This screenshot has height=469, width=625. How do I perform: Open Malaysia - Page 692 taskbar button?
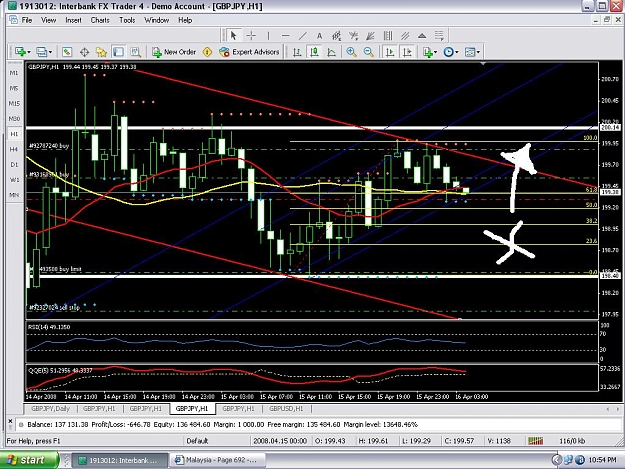(x=218, y=460)
